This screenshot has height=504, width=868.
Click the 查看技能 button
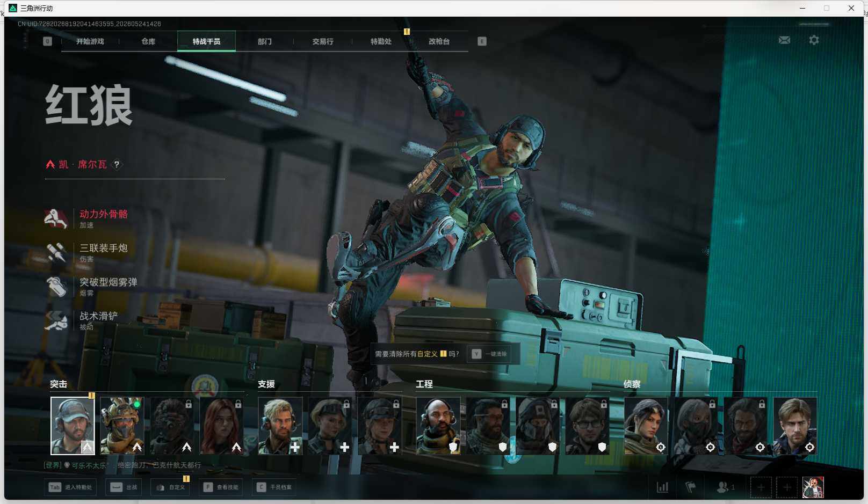tap(221, 487)
